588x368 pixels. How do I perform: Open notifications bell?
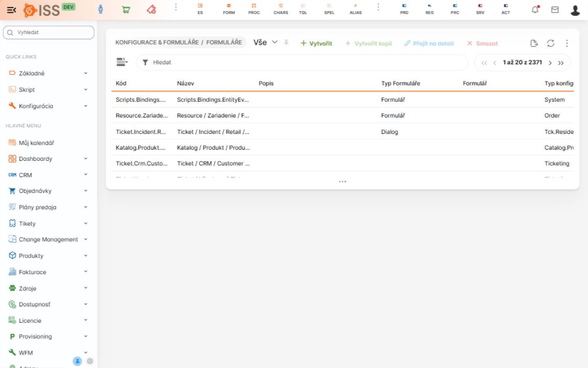[535, 9]
